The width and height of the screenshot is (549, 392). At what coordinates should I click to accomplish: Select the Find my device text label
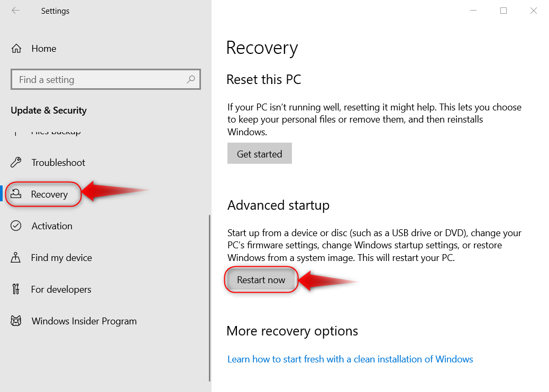tap(61, 258)
